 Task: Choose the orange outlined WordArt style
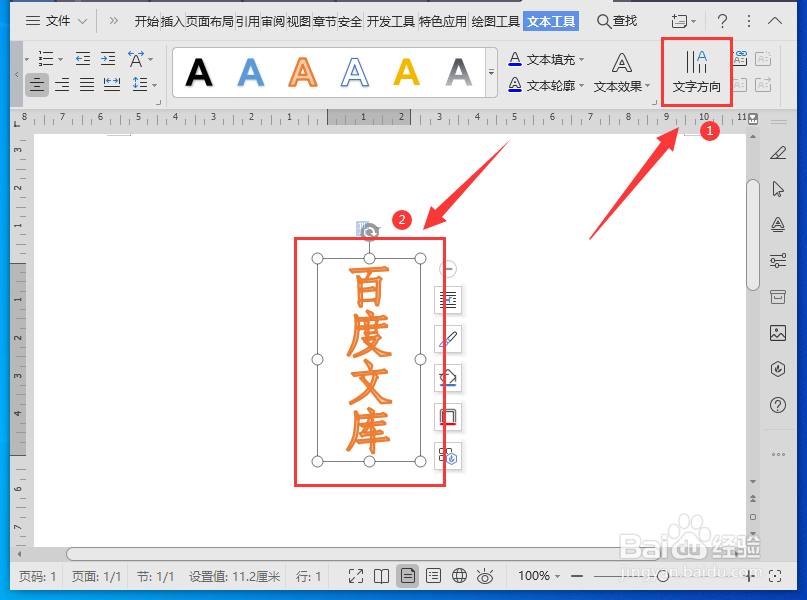303,73
